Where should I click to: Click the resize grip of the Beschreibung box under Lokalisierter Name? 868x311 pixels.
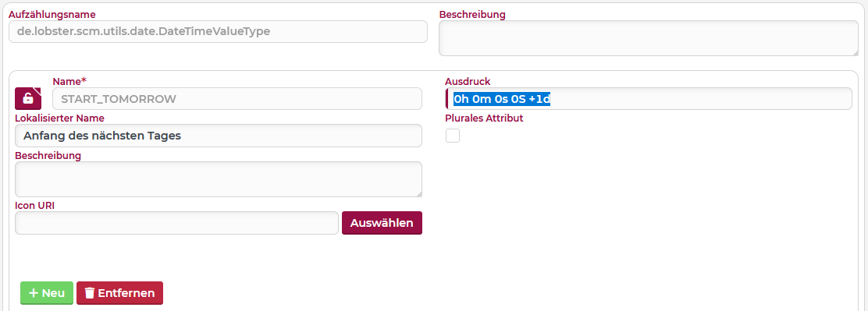click(418, 193)
